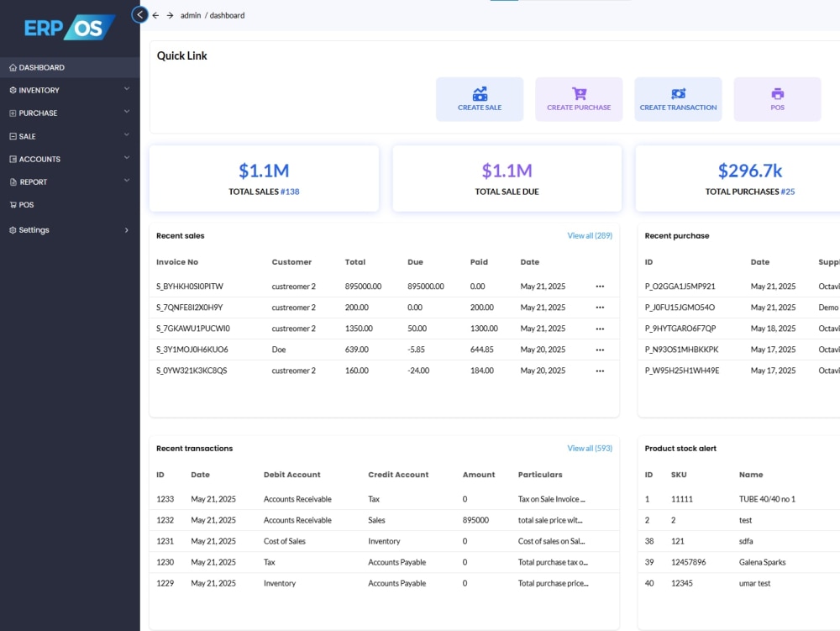Click Cost of Sales debit account cell
Viewport: 840px width, 631px height.
(285, 542)
